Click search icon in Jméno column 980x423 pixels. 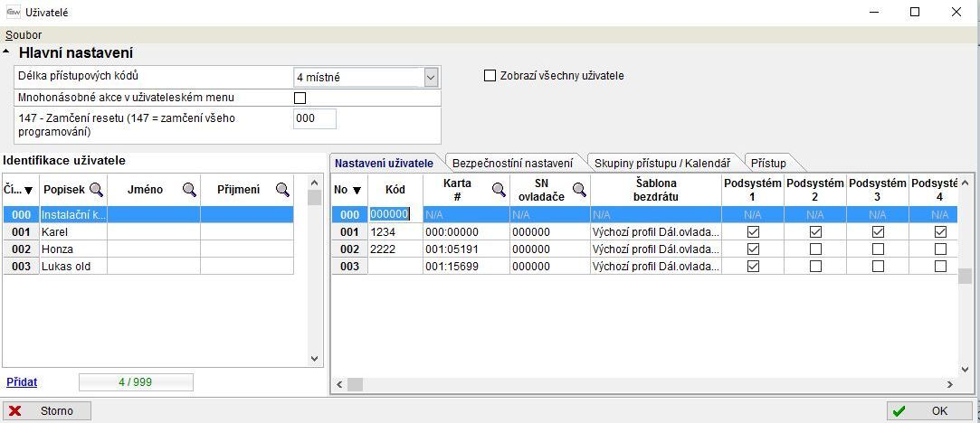pos(190,190)
